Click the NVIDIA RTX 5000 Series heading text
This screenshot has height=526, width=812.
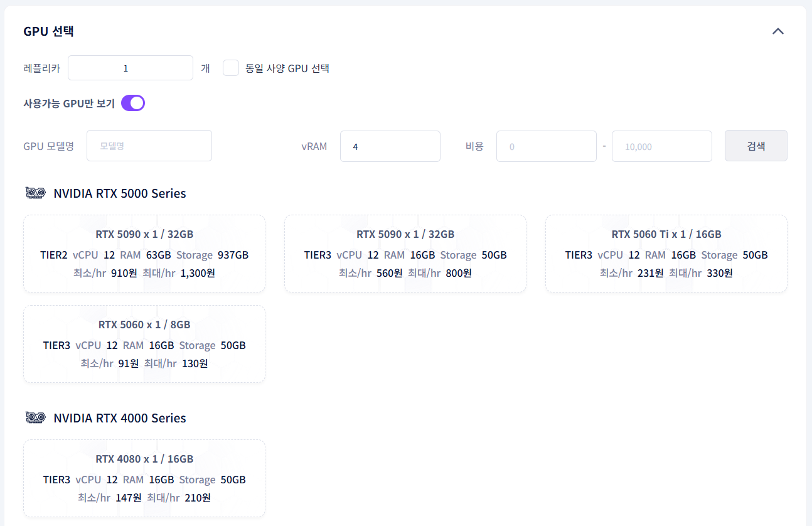[120, 193]
